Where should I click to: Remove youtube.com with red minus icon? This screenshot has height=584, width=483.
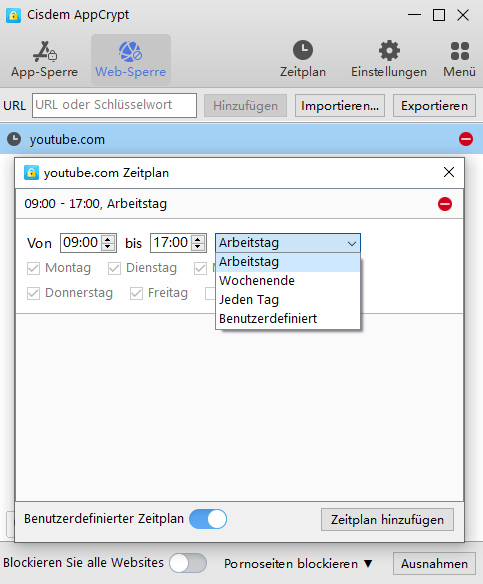[466, 139]
